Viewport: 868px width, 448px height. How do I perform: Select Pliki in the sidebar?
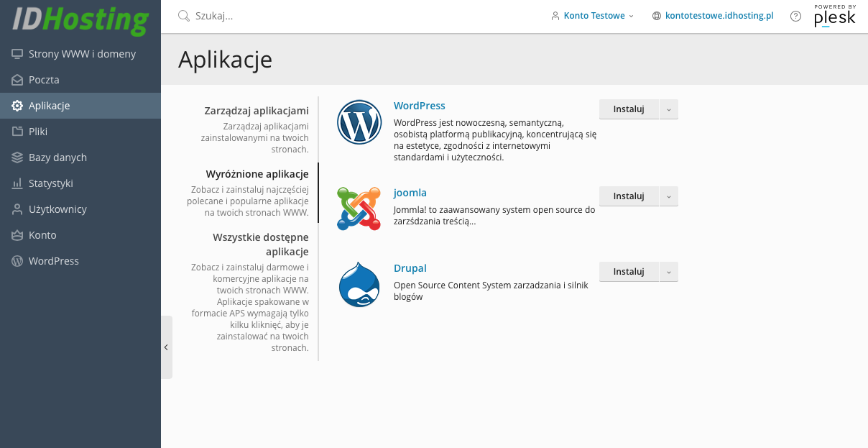80,132
